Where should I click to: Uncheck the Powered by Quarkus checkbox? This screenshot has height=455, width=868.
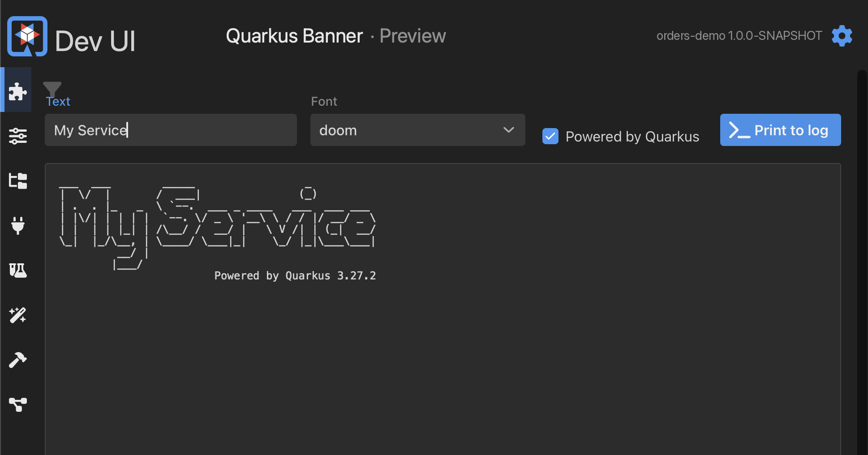pos(550,136)
